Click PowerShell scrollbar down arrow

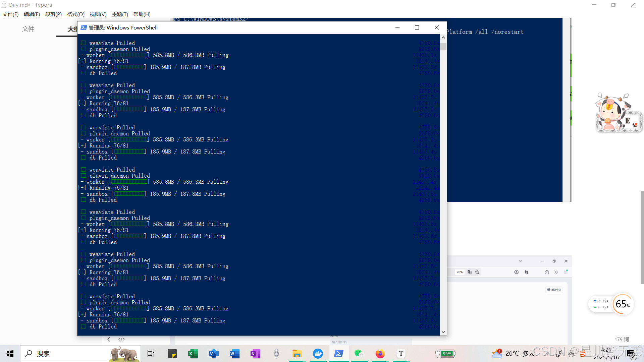443,332
